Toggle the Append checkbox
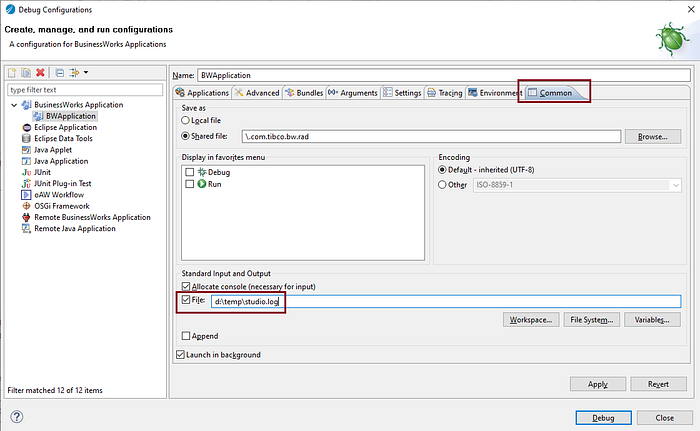 186,336
